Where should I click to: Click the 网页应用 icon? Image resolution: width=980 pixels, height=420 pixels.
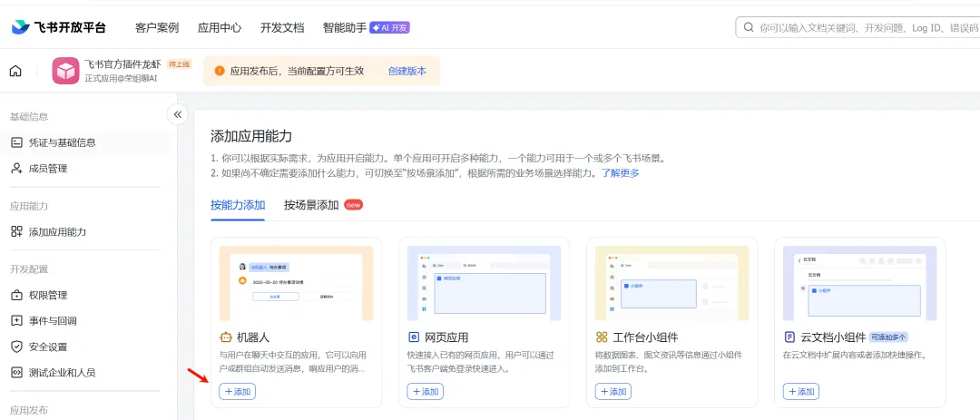tap(413, 337)
